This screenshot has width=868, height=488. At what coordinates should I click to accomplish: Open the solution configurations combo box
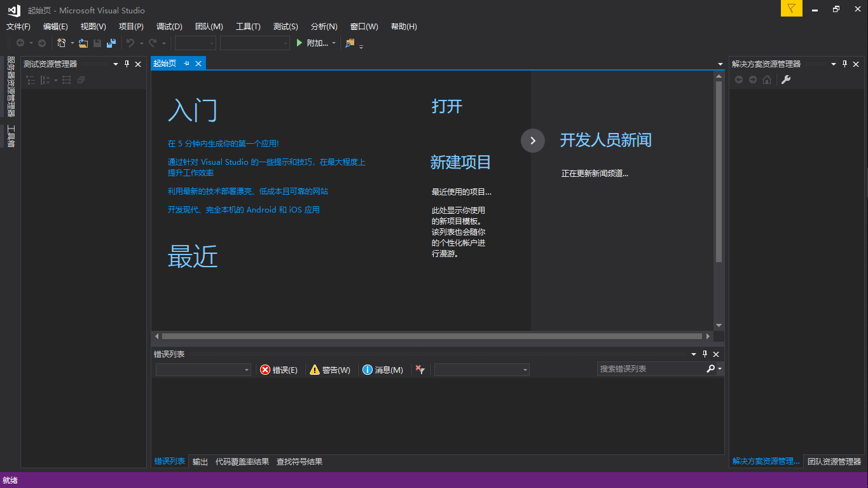tap(195, 43)
